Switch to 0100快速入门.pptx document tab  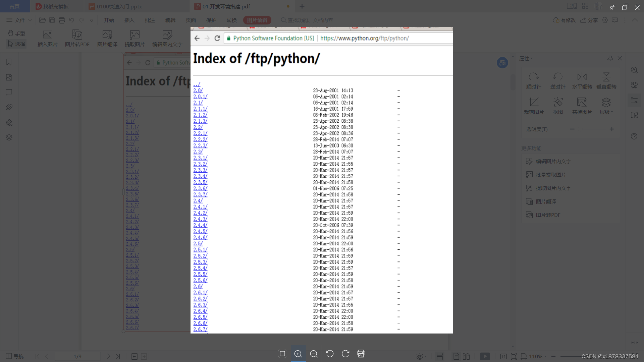(119, 6)
